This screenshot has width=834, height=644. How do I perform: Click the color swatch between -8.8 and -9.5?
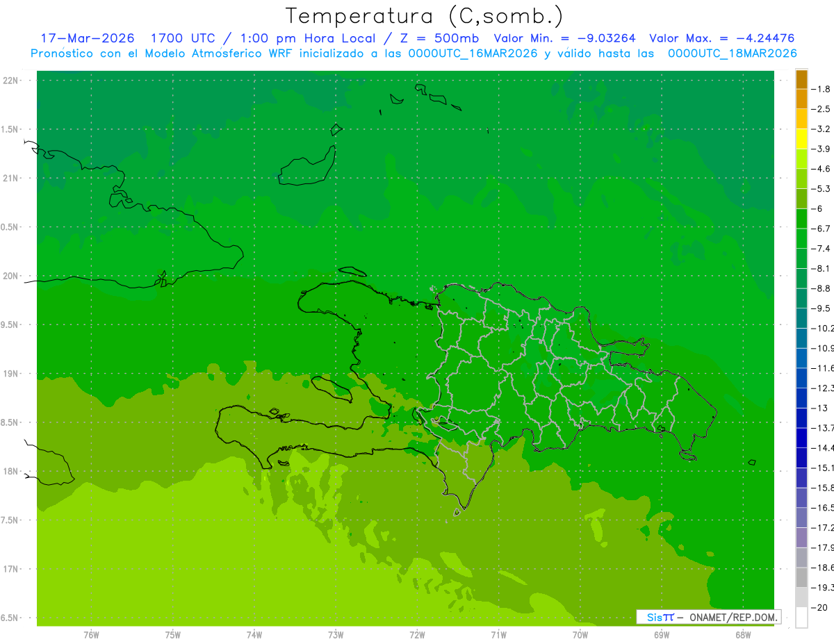point(801,299)
